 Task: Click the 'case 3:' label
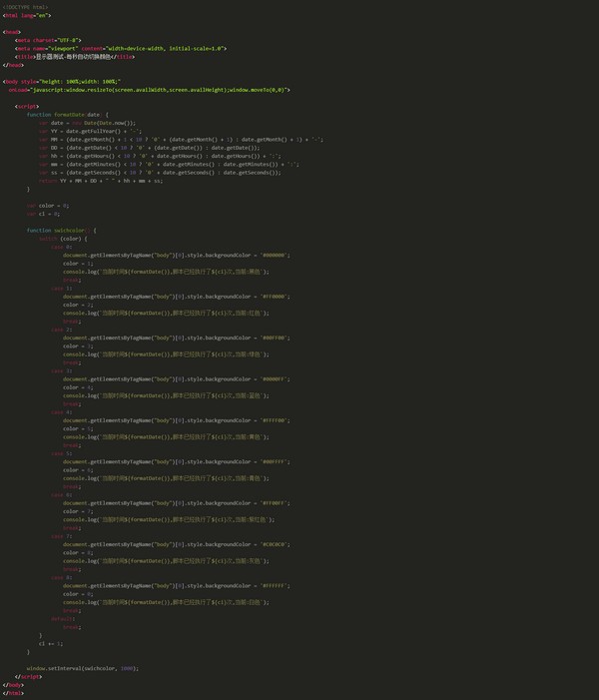62,371
